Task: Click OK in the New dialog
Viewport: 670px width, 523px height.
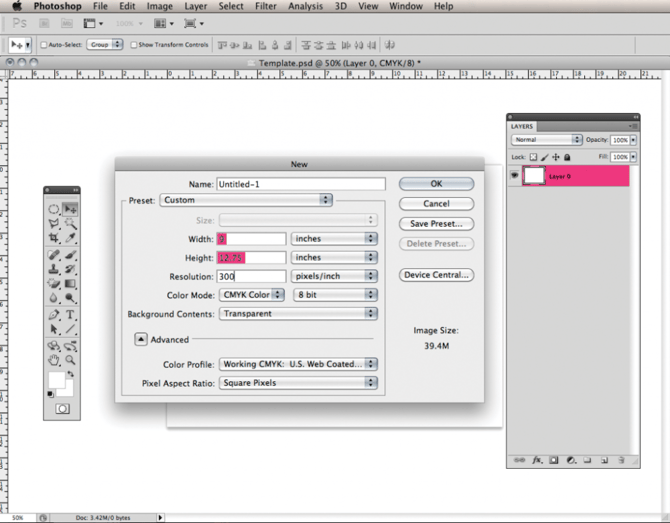Action: pyautogui.click(x=436, y=184)
